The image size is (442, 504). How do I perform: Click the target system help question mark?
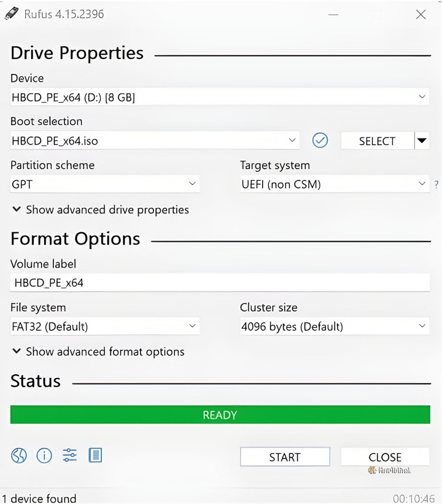pos(436,184)
